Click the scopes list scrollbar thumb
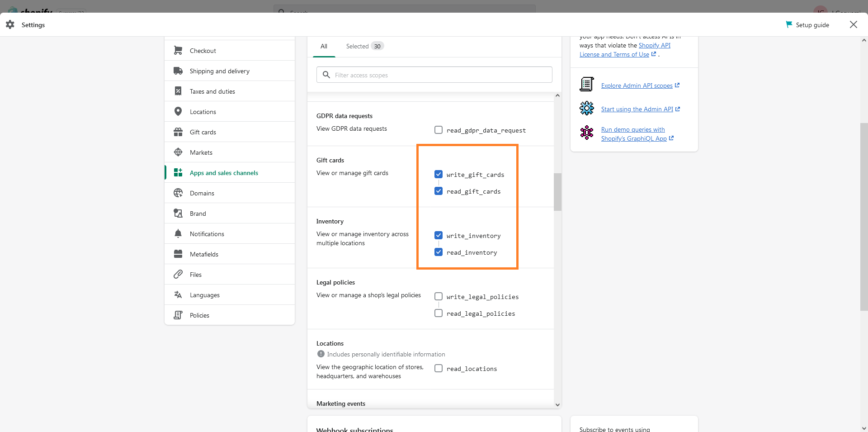Image resolution: width=868 pixels, height=432 pixels. coord(557,192)
